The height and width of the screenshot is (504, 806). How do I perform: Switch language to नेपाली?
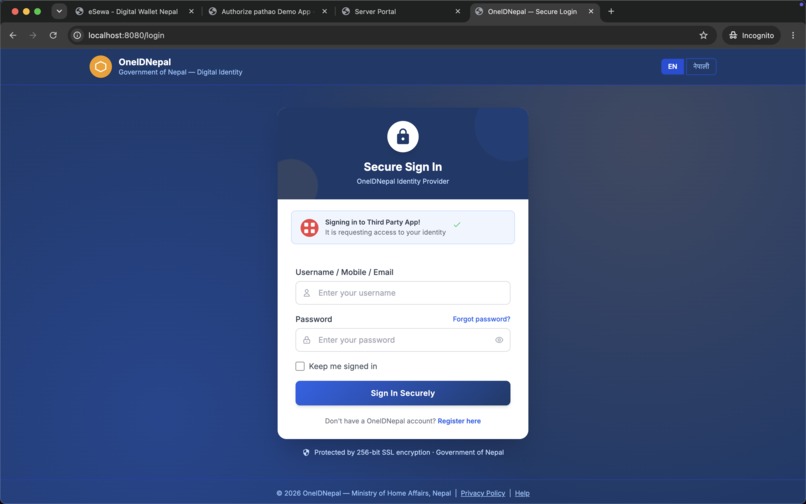click(x=701, y=66)
